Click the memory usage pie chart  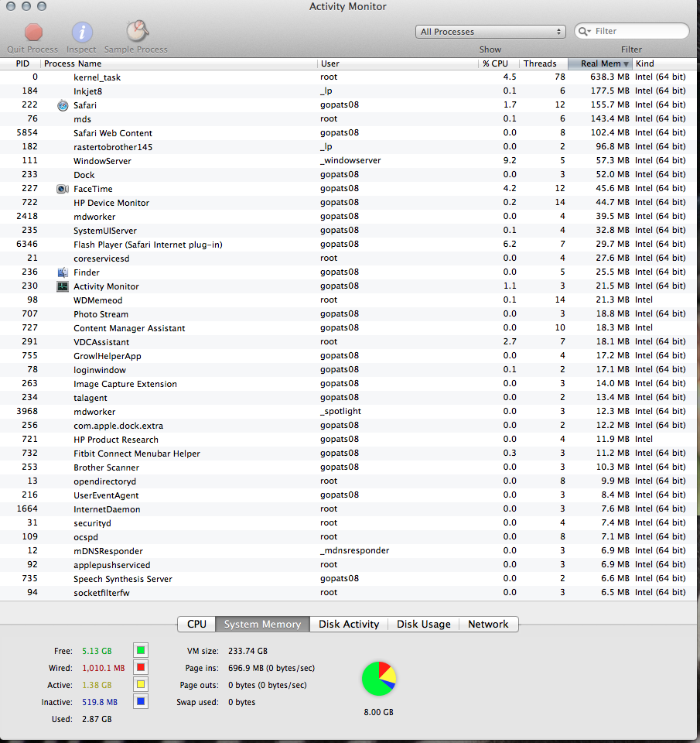(x=379, y=679)
